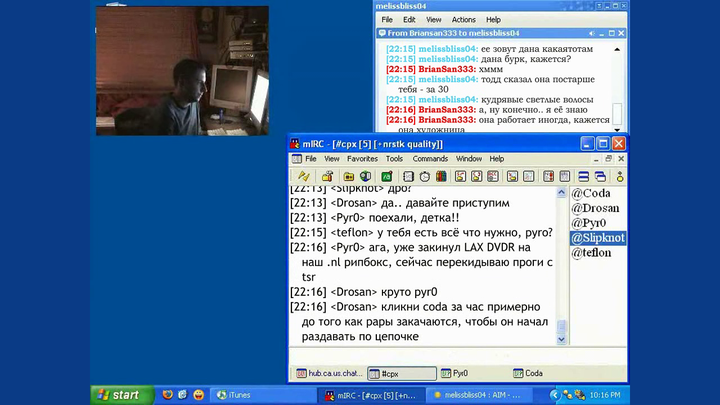Click channel window icon left of File menu
This screenshot has height=405, width=720.
pos(297,159)
